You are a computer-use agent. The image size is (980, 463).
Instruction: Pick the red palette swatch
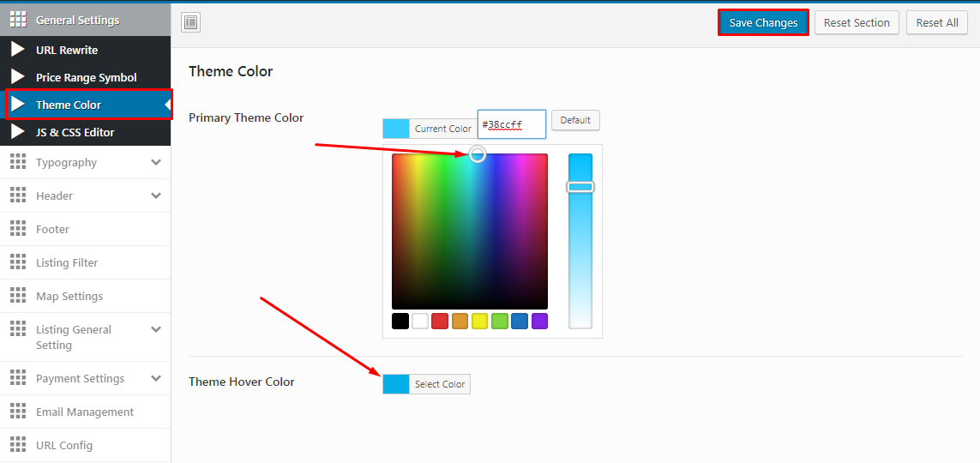(x=440, y=322)
